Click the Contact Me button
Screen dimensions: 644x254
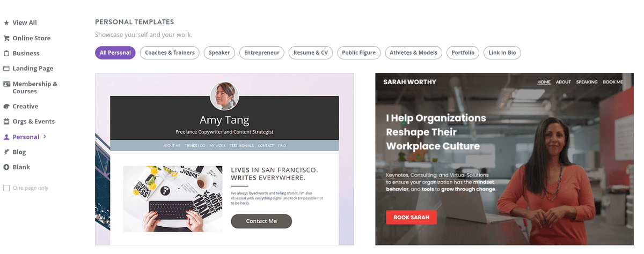click(261, 221)
